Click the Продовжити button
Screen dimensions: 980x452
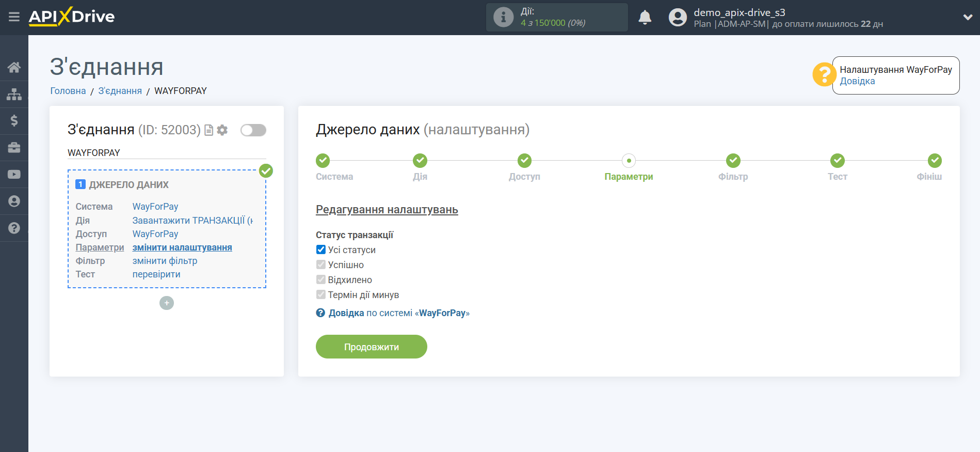pyautogui.click(x=372, y=347)
